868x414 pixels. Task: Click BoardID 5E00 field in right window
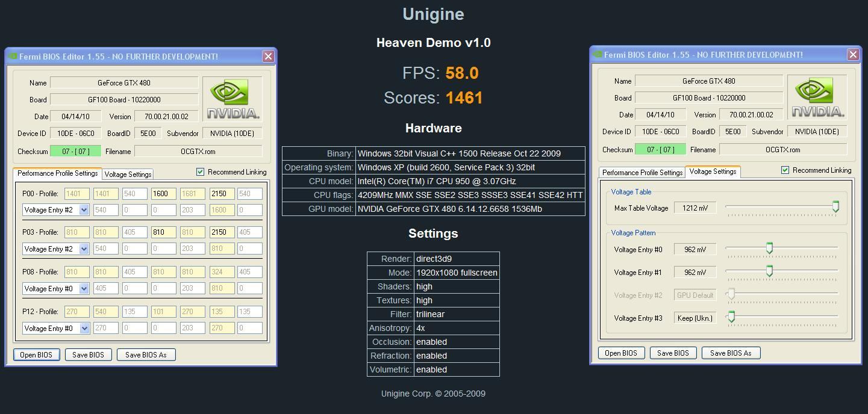[x=732, y=131]
